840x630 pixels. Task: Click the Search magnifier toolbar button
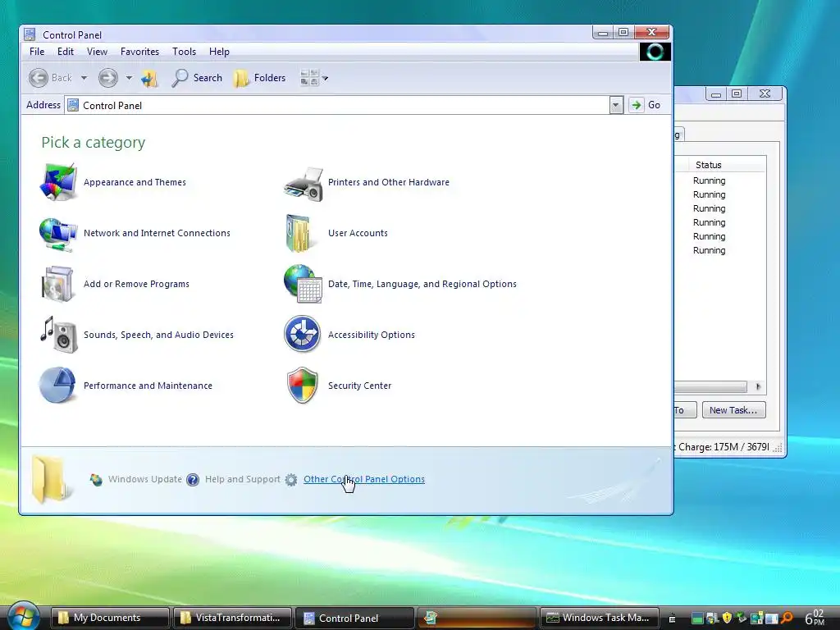tap(197, 78)
